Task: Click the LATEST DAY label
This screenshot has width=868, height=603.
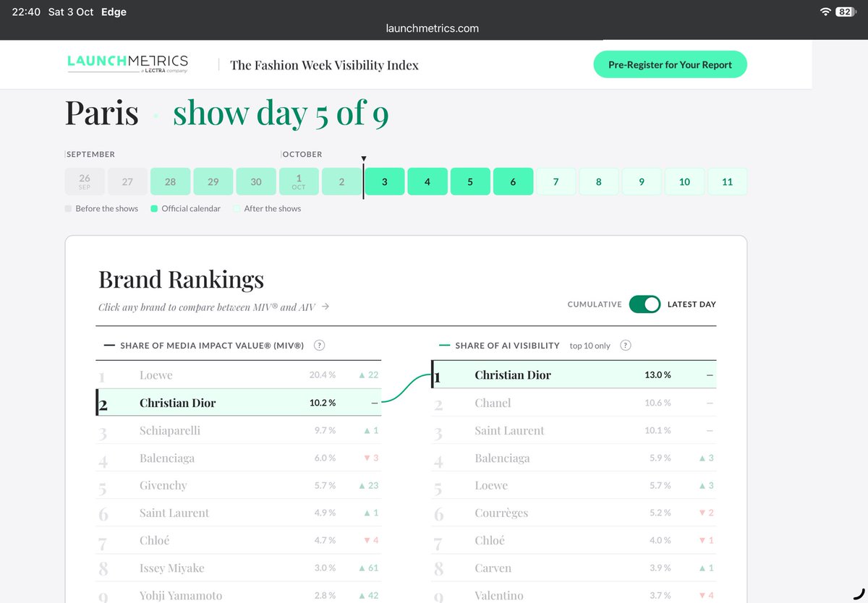Action: (x=692, y=304)
